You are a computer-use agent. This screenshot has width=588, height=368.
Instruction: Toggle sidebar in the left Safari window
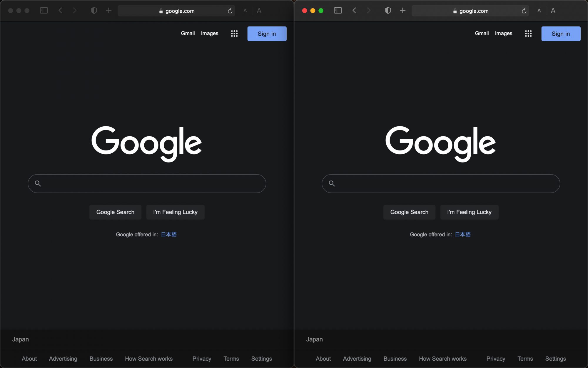[x=44, y=11]
